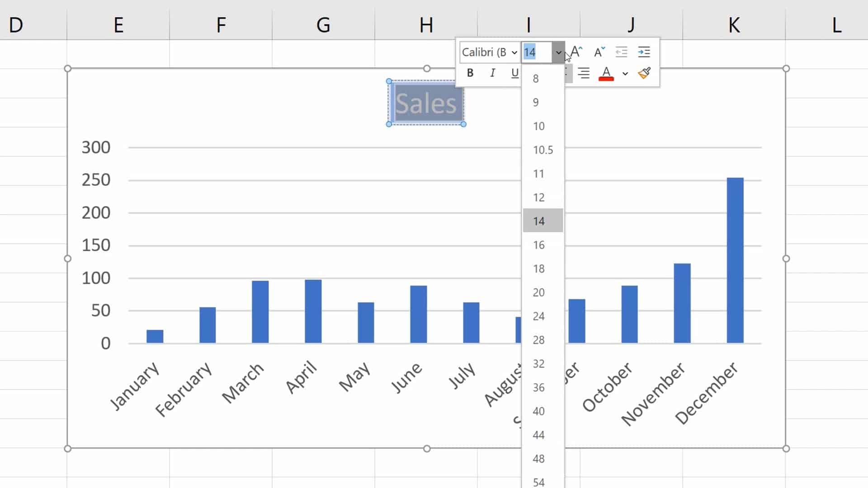Select font size 36
The width and height of the screenshot is (868, 488).
(543, 388)
